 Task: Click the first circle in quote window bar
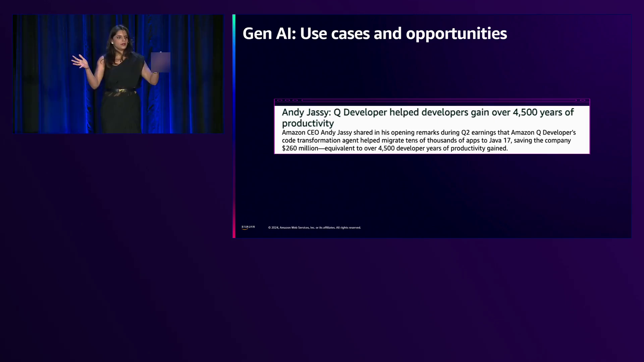[279, 100]
